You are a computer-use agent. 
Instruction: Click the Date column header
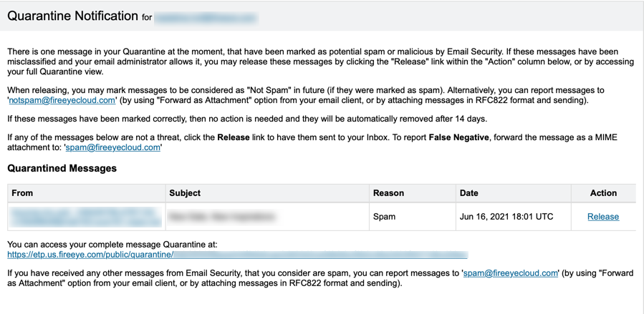pyautogui.click(x=468, y=193)
